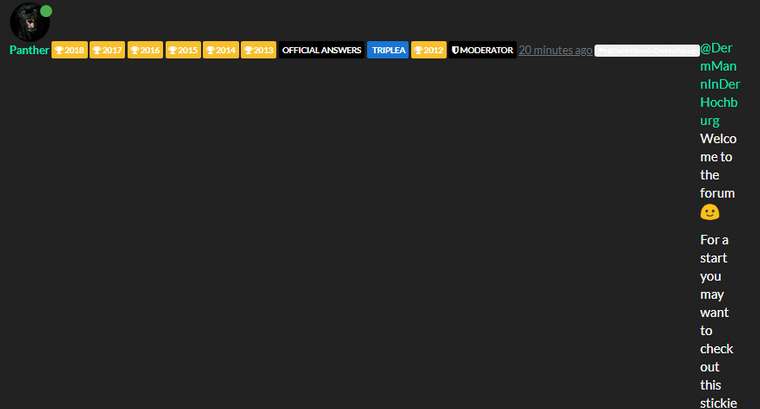Select the 2013 trophy badge

click(258, 50)
